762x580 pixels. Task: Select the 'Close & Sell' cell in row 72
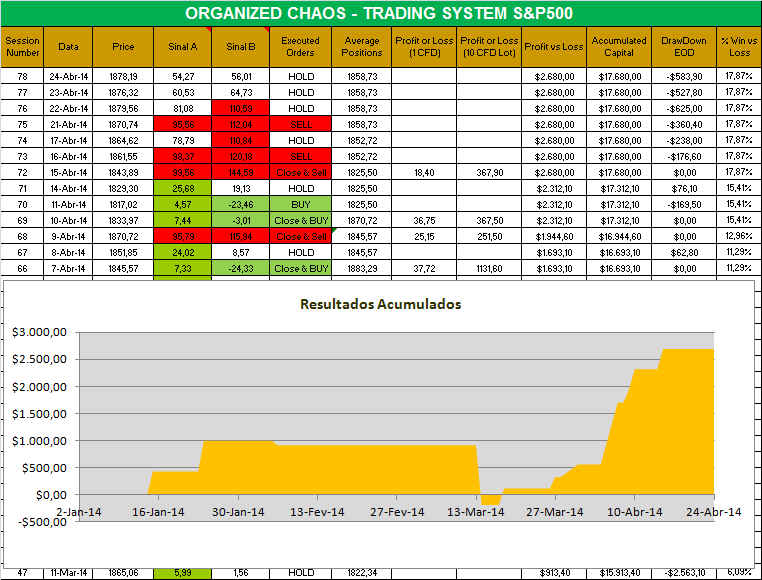point(300,173)
